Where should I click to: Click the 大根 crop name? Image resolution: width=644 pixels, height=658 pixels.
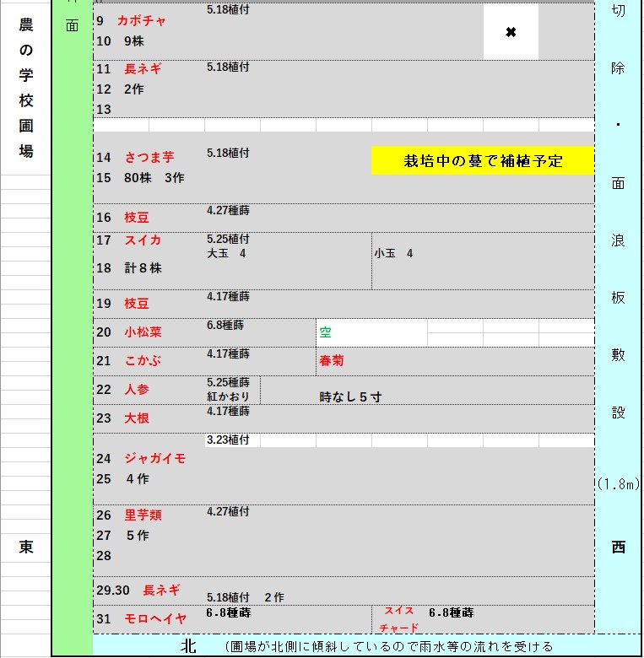pos(137,418)
